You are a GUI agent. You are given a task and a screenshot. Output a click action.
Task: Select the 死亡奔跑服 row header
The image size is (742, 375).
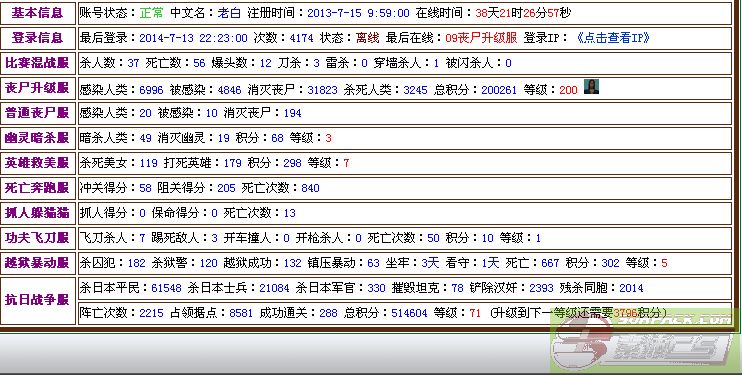(37, 188)
